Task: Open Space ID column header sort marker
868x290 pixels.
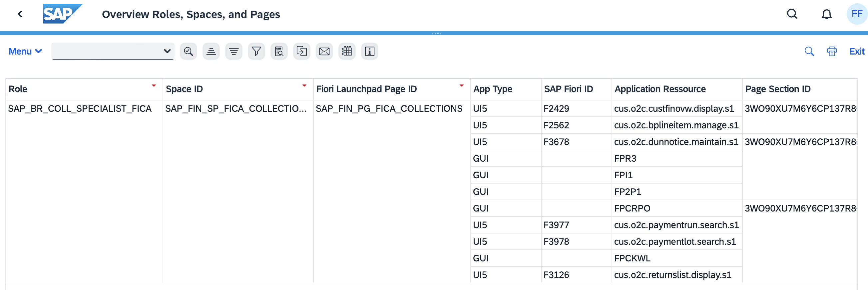Action: (304, 85)
